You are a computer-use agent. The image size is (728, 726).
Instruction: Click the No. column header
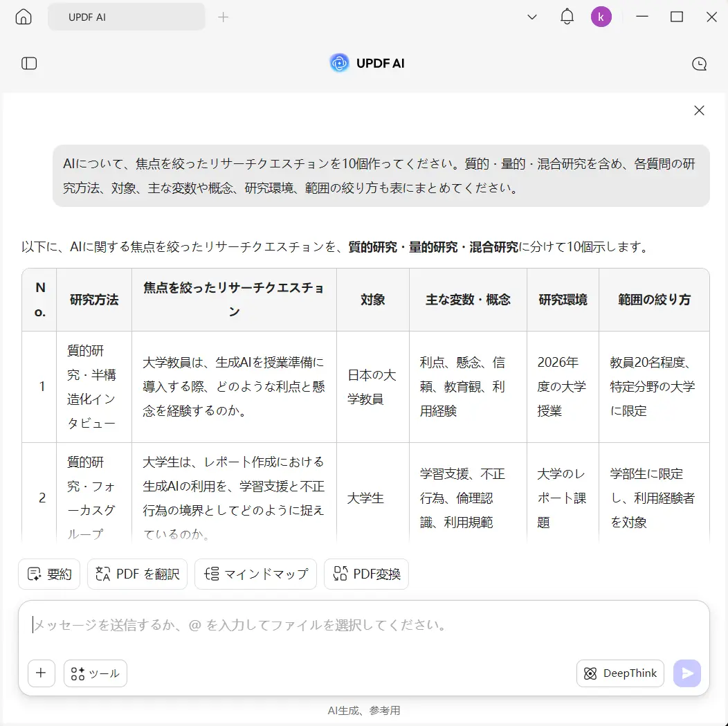point(39,300)
